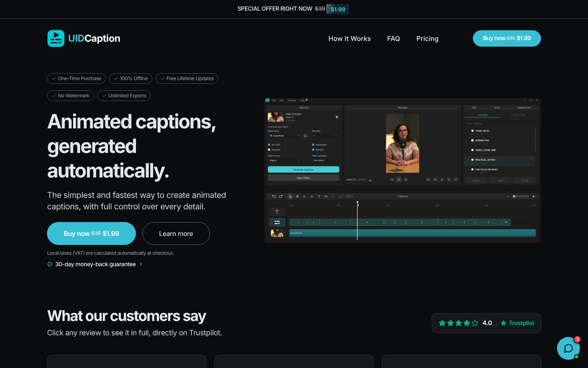Click the timeline playhead marker

357,202
